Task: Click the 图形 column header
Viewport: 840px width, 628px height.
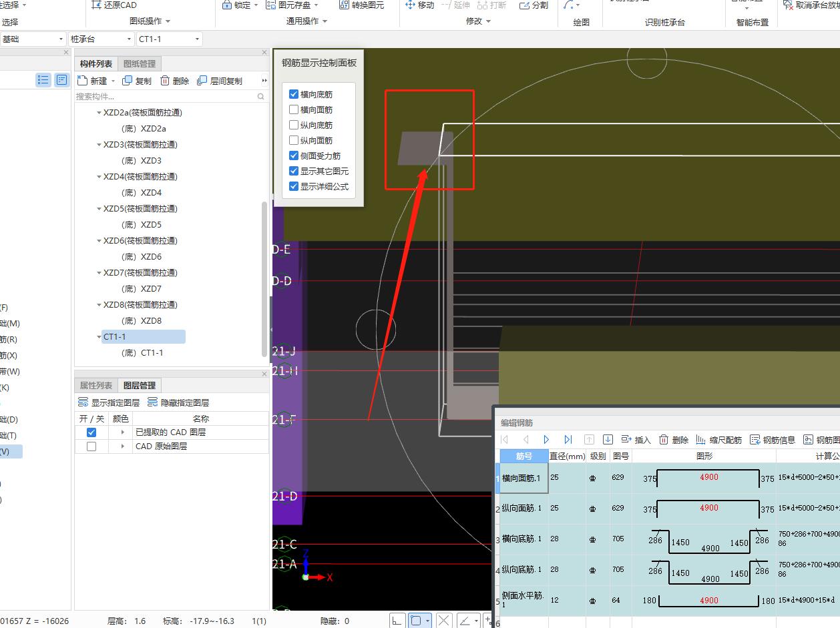Action: 704,456
